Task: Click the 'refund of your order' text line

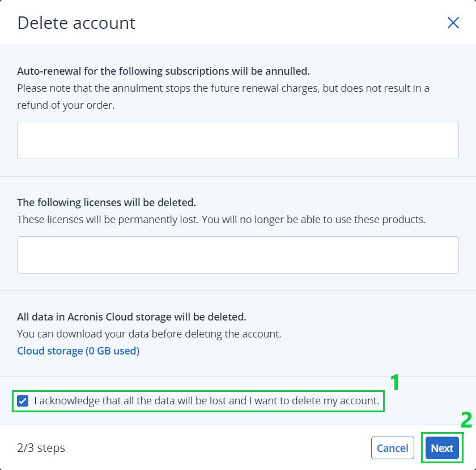Action: coord(66,105)
